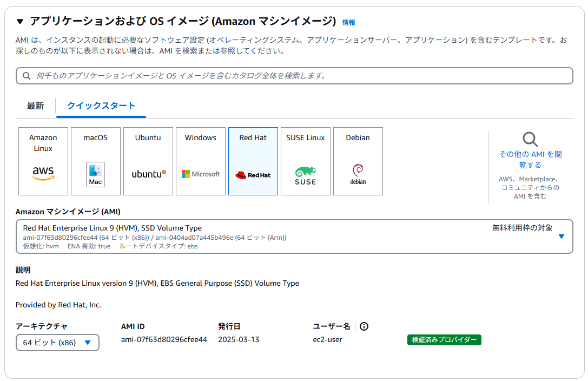This screenshot has height=381, width=588.
Task: Select the Red Hat AMI tile
Action: 253,161
